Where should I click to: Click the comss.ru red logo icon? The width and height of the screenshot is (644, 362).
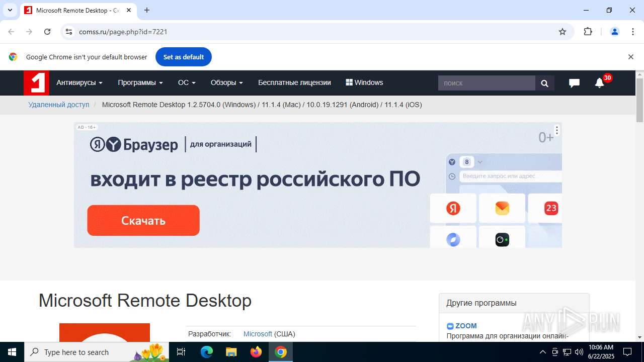pyautogui.click(x=36, y=83)
